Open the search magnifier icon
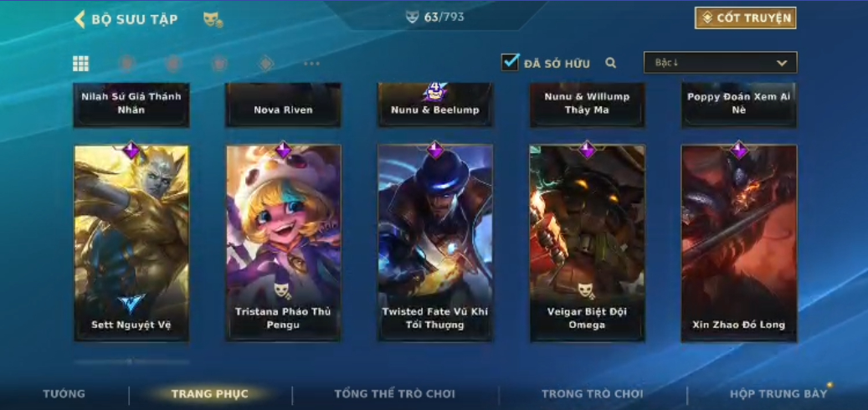868x410 pixels. (610, 63)
